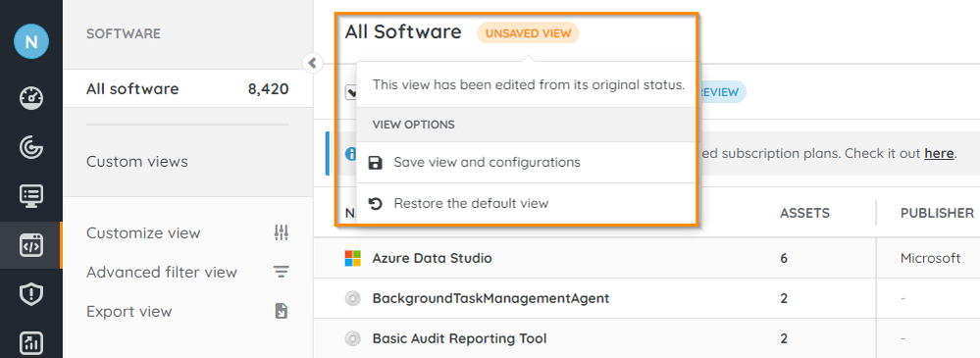Choose Advanced filter view option
Image resolution: width=980 pixels, height=358 pixels.
click(162, 273)
